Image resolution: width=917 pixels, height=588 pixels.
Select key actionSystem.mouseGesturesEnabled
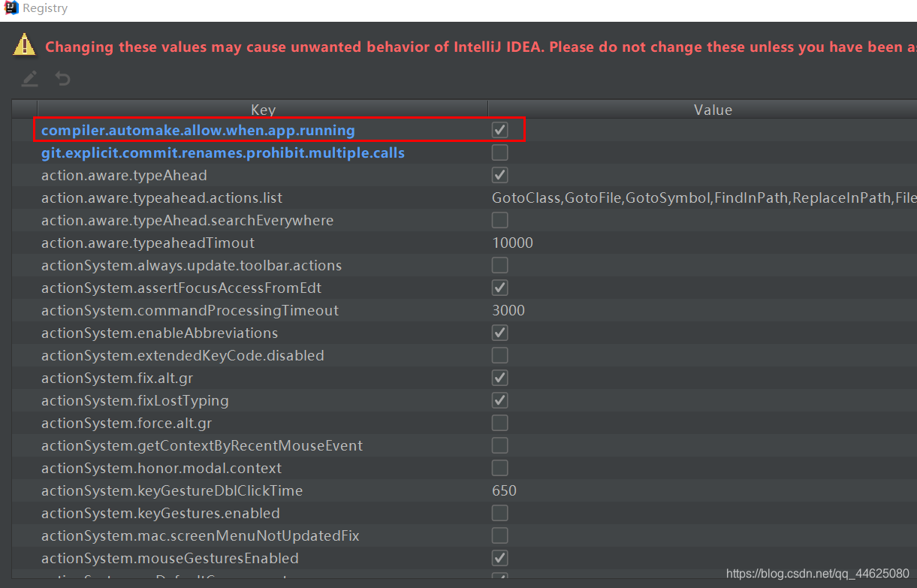(x=170, y=558)
